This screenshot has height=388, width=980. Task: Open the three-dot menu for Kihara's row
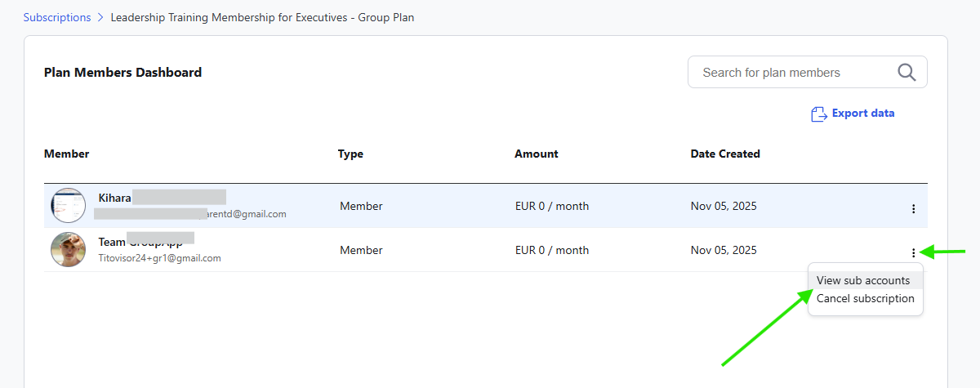[913, 209]
